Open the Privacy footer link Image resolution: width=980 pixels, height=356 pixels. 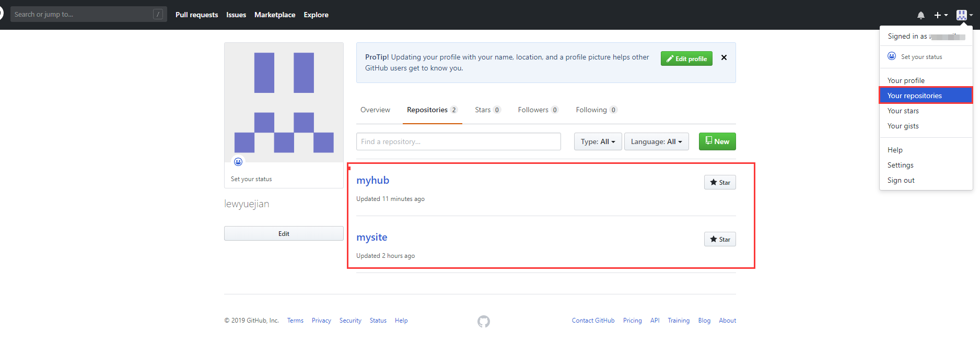click(x=321, y=321)
